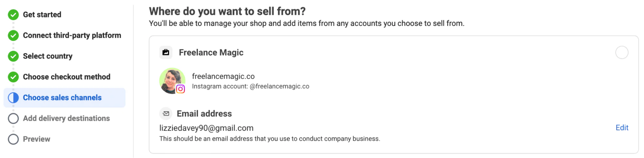Click the checkmark icon by Choose checkout method

tap(13, 77)
